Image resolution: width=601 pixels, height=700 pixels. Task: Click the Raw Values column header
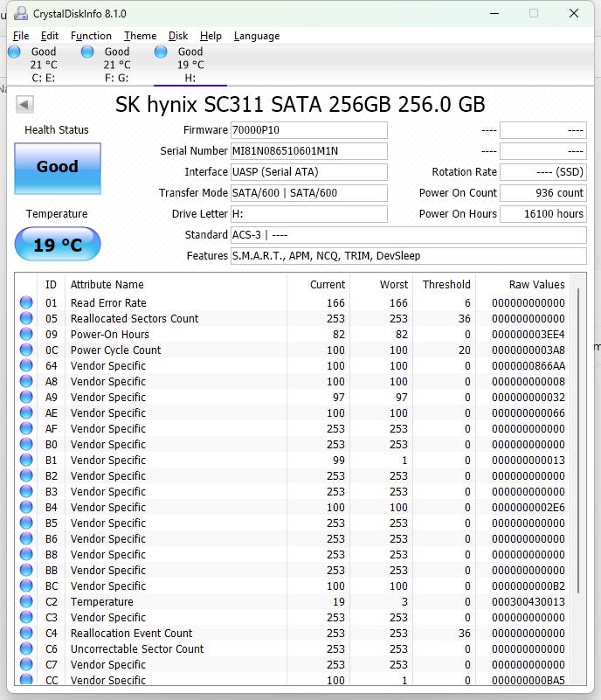[536, 285]
